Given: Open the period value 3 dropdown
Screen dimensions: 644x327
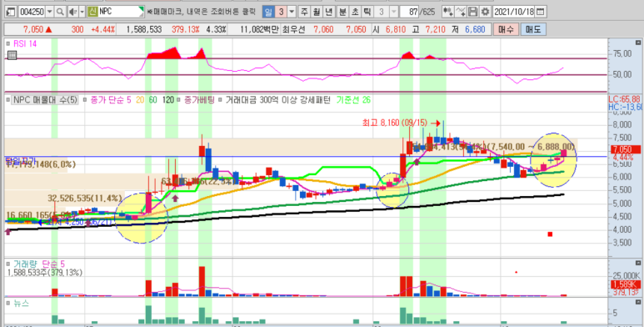Looking at the screenshot, I should tap(292, 12).
